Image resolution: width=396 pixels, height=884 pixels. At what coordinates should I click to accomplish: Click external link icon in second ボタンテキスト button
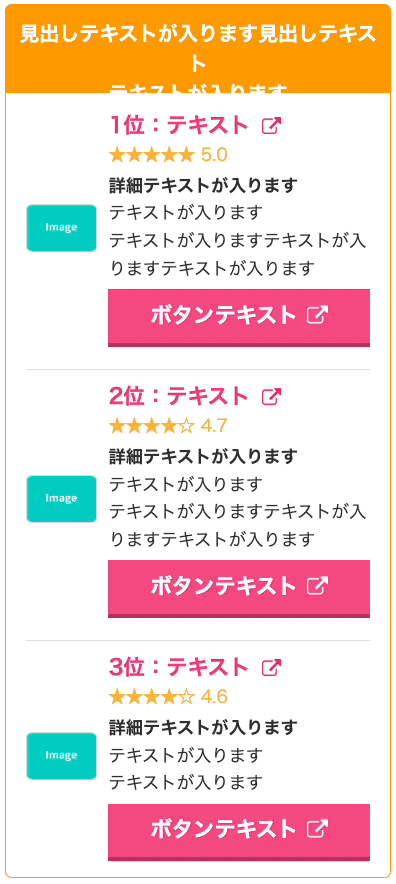pyautogui.click(x=318, y=586)
